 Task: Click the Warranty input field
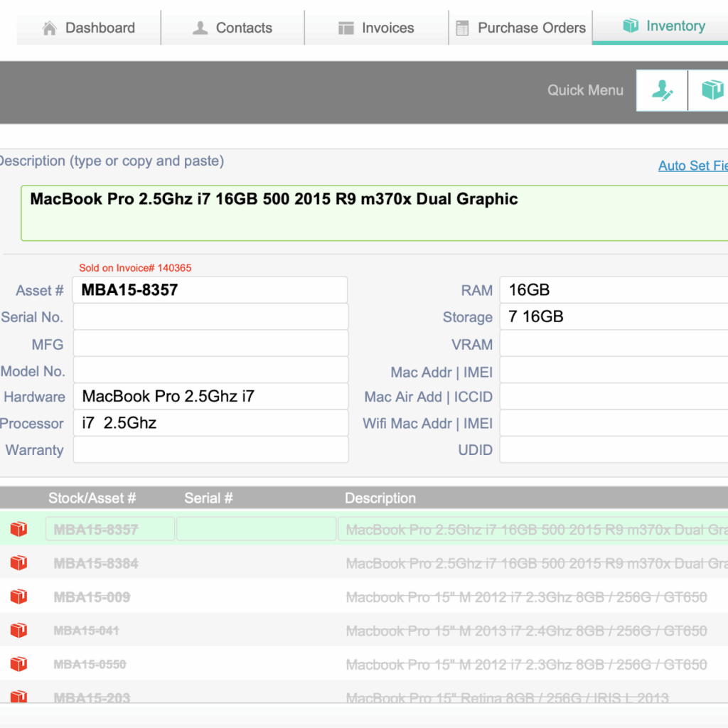coord(210,450)
